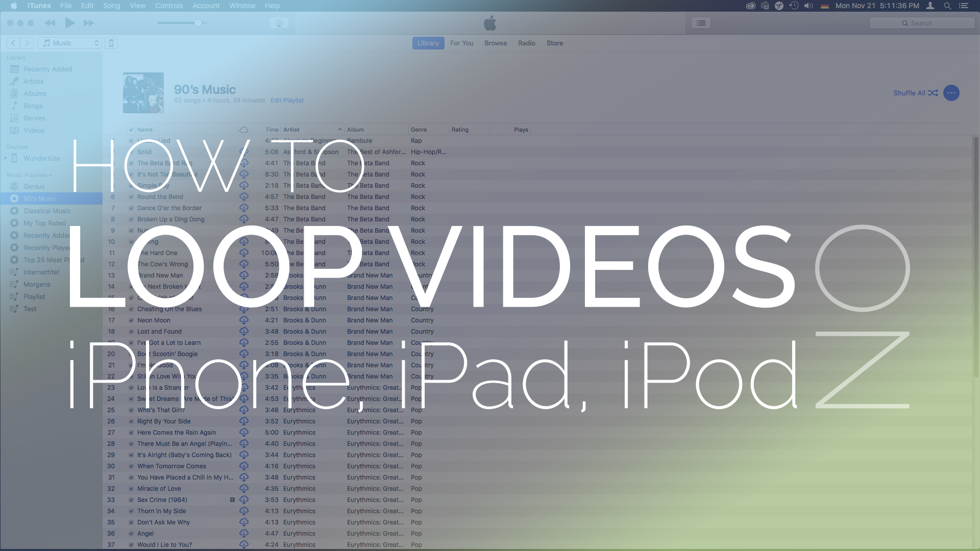The image size is (980, 551).
Task: Toggle checkbox for song row 15
Action: click(x=131, y=297)
